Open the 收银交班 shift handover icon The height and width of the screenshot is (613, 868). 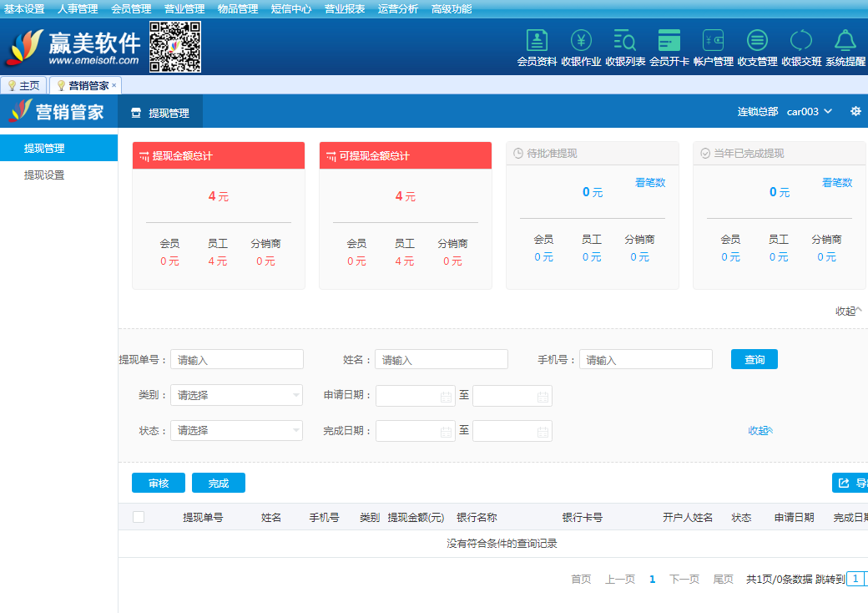[x=801, y=41]
